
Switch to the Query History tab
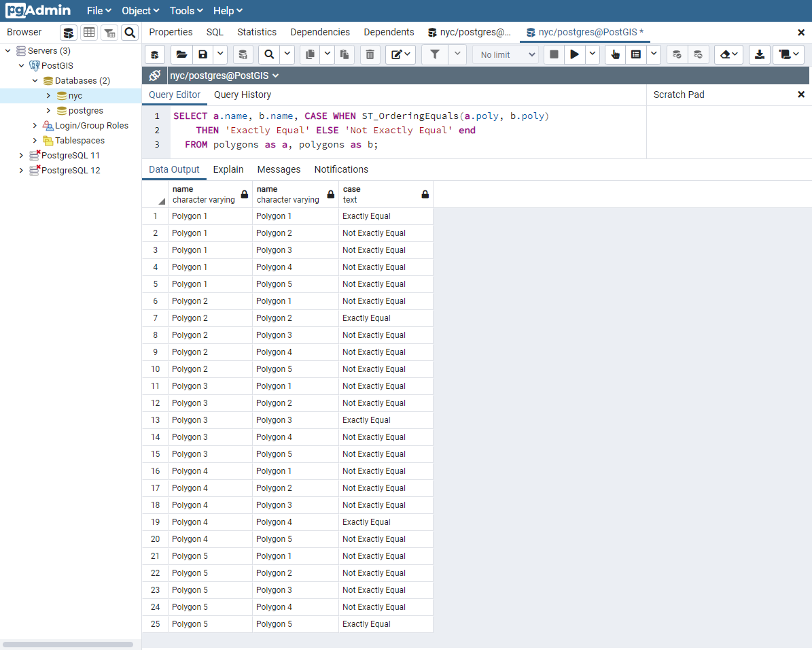point(243,95)
